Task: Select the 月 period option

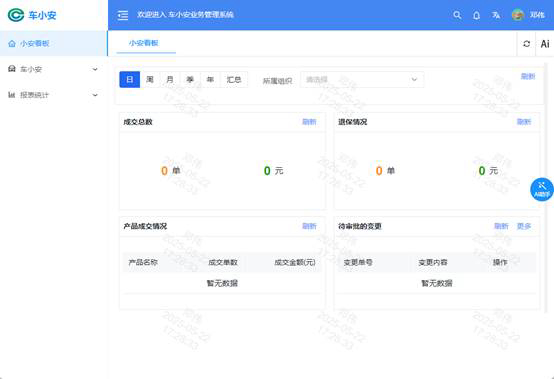Action: click(170, 79)
